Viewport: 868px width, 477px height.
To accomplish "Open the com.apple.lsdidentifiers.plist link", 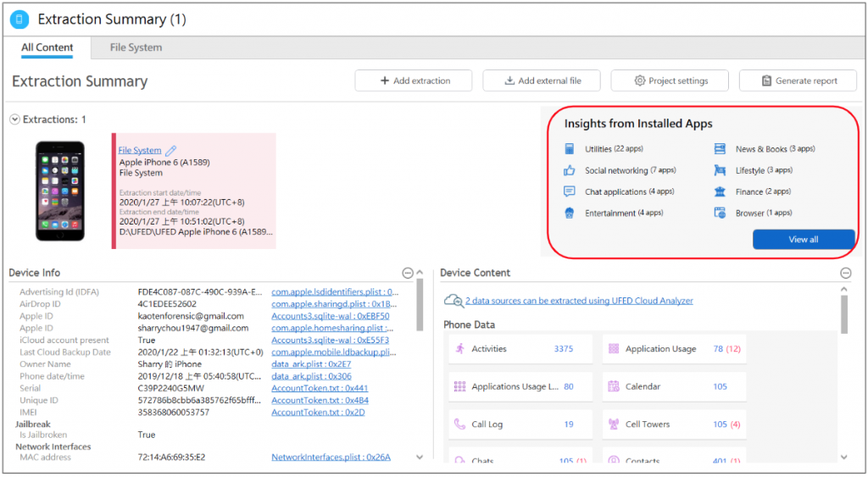I will coord(334,291).
